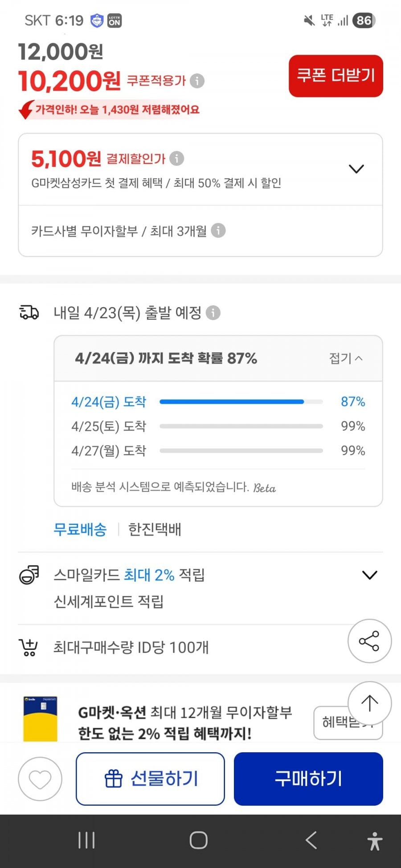Tap the 선물하기 gift button

coord(150,779)
